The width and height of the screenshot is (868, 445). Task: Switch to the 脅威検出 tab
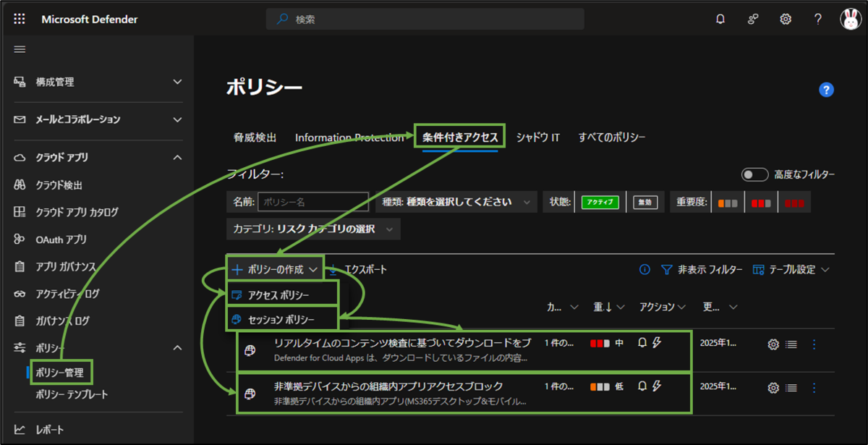[x=255, y=137]
